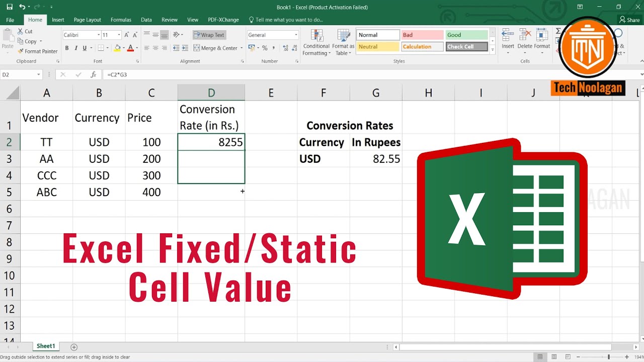Open accounting number format
Screen dimensions: 644x362
click(x=253, y=48)
